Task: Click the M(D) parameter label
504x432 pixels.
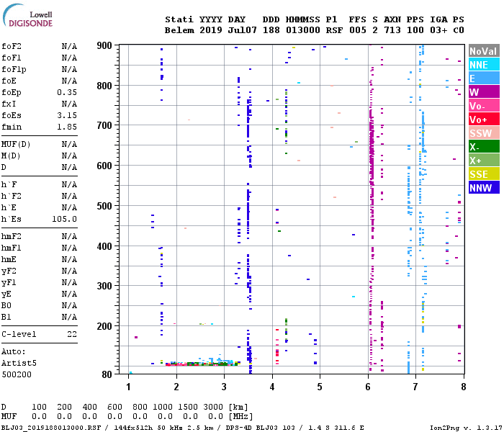Action: (x=11, y=156)
